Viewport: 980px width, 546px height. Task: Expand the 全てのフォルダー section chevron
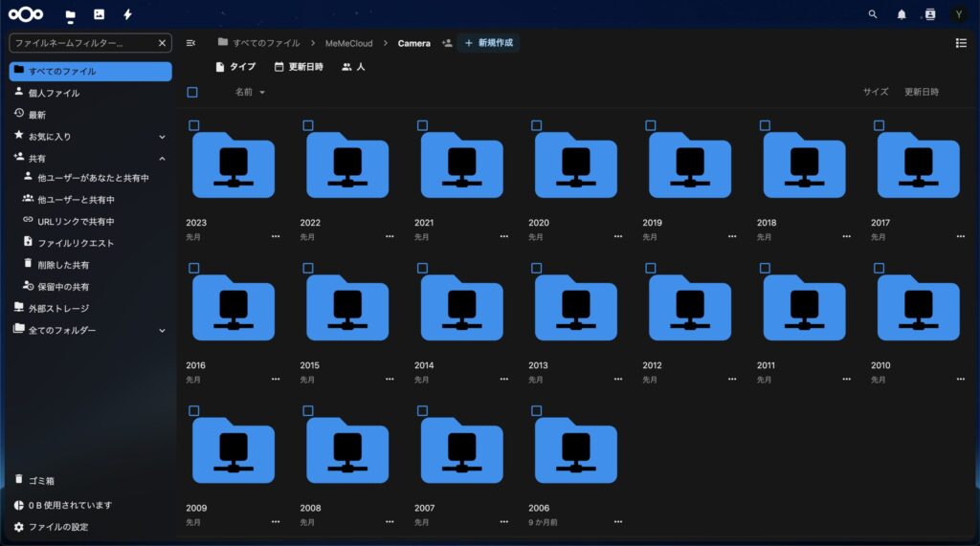point(162,331)
